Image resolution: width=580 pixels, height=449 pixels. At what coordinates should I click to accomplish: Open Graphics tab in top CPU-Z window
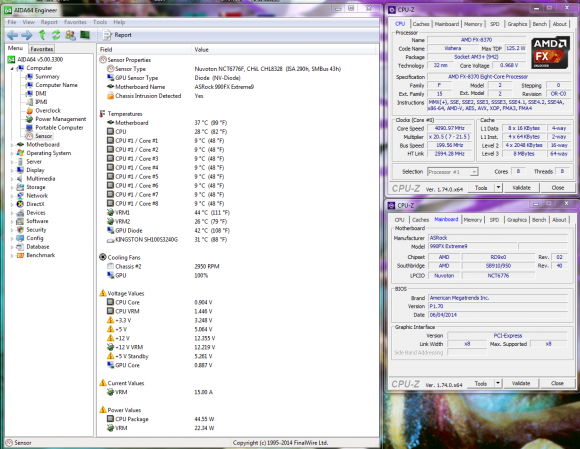[517, 24]
